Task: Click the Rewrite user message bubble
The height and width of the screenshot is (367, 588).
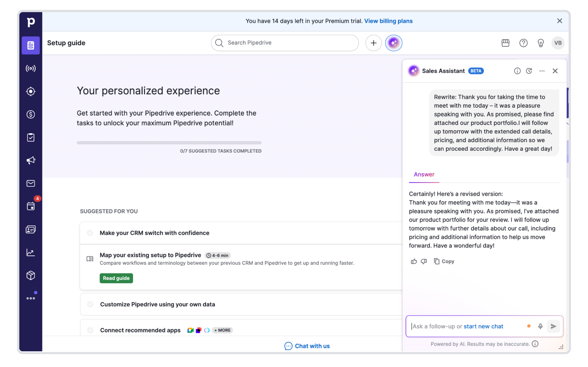Action: (x=494, y=123)
